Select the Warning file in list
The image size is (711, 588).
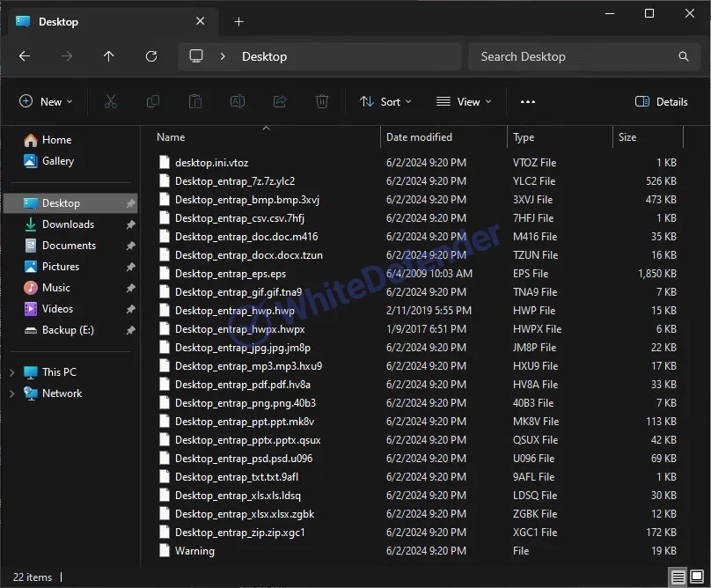click(x=194, y=551)
